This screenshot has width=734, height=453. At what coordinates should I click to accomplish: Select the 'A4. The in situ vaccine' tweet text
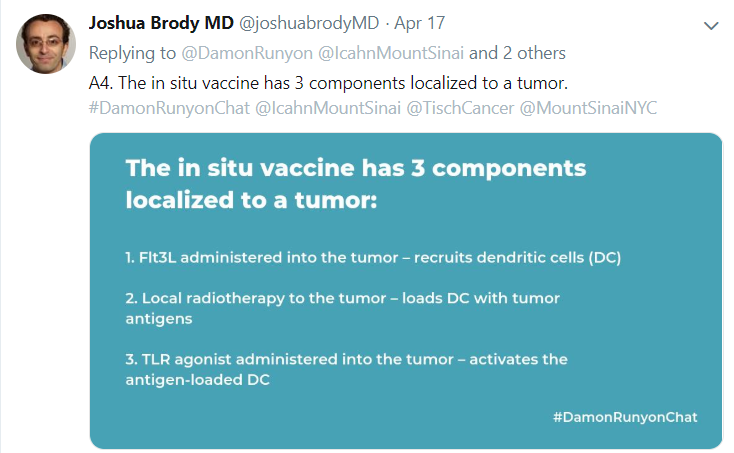(x=328, y=83)
